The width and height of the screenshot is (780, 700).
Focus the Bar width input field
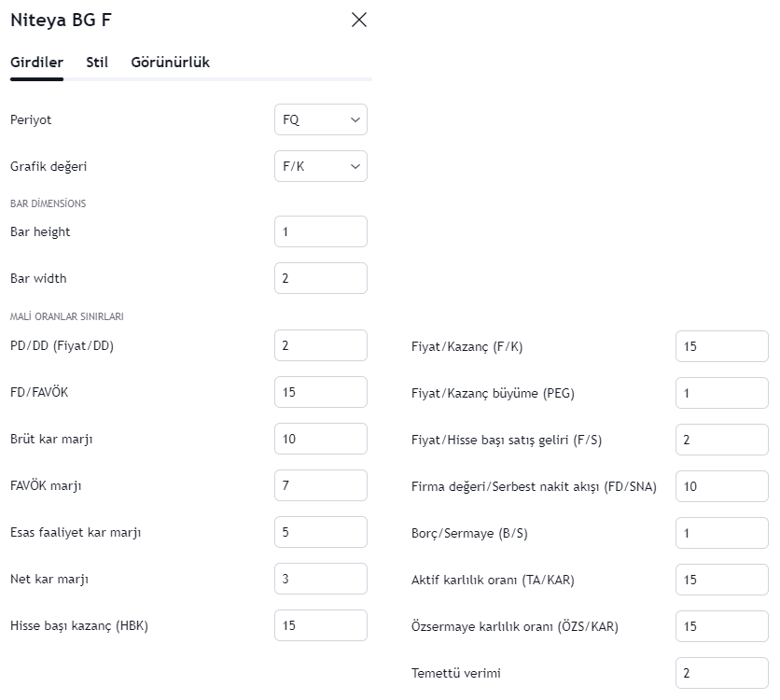(320, 278)
